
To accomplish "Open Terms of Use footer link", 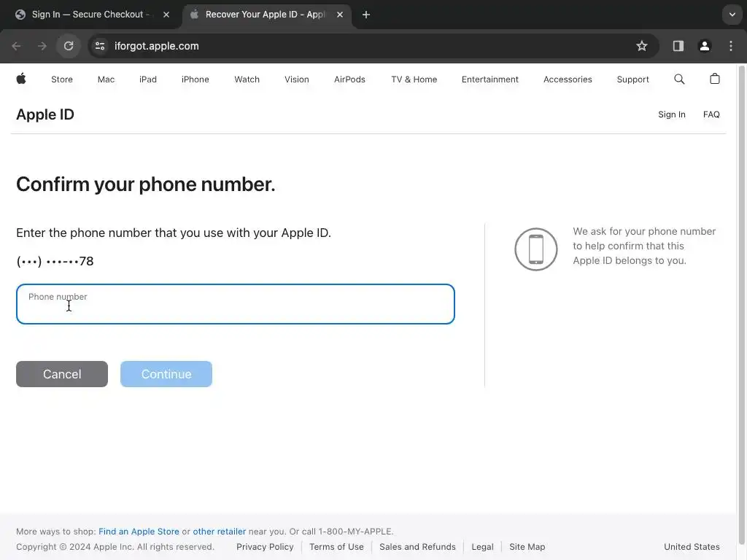I will point(336,547).
